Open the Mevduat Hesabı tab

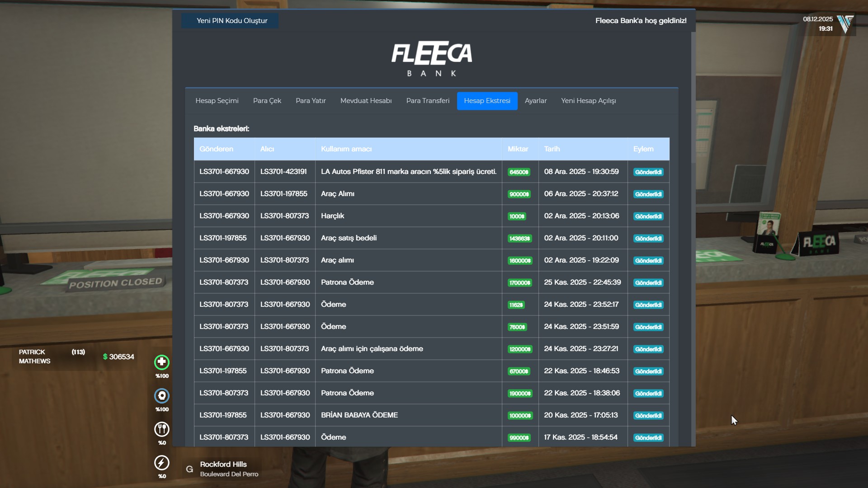tap(366, 101)
